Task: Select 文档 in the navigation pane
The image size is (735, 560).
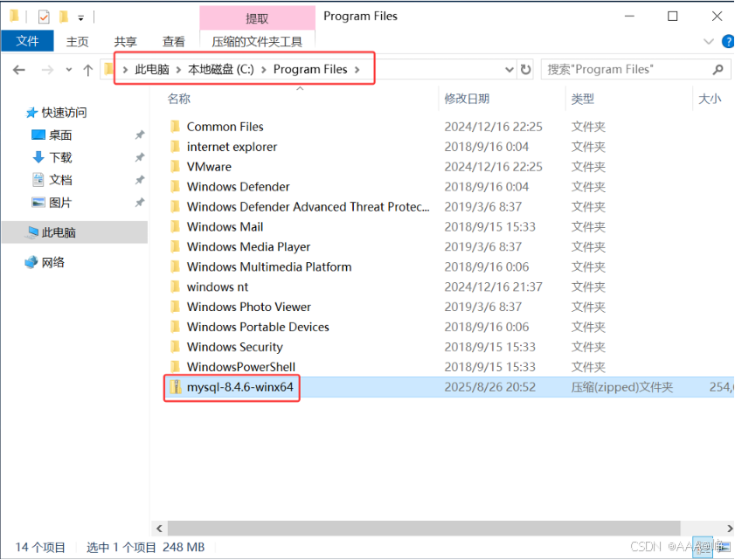Action: click(x=60, y=180)
